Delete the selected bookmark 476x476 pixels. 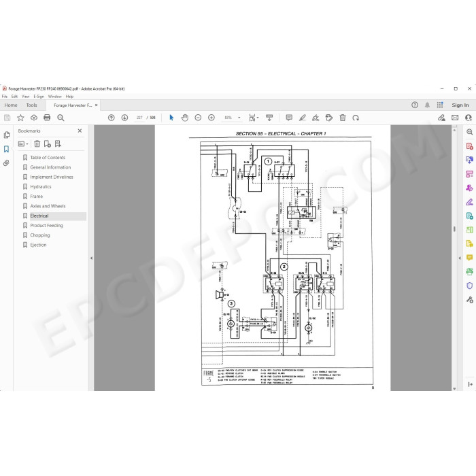[x=37, y=144]
